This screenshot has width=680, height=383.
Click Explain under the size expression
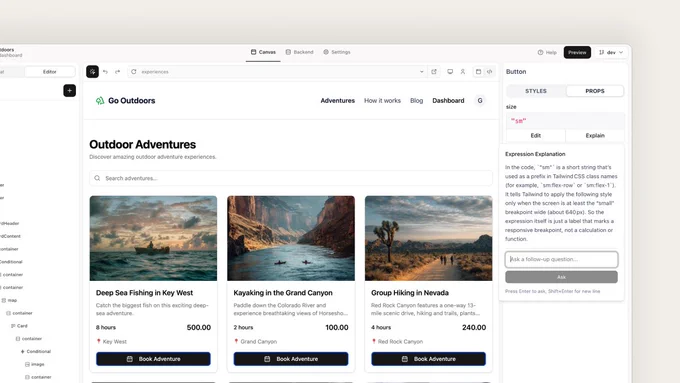tap(595, 135)
